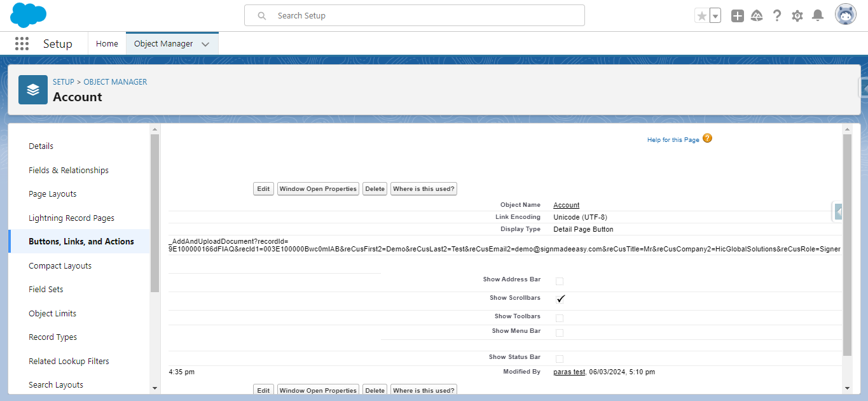Open Compact Layouts in the sidebar
Image resolution: width=868 pixels, height=401 pixels.
coord(60,266)
